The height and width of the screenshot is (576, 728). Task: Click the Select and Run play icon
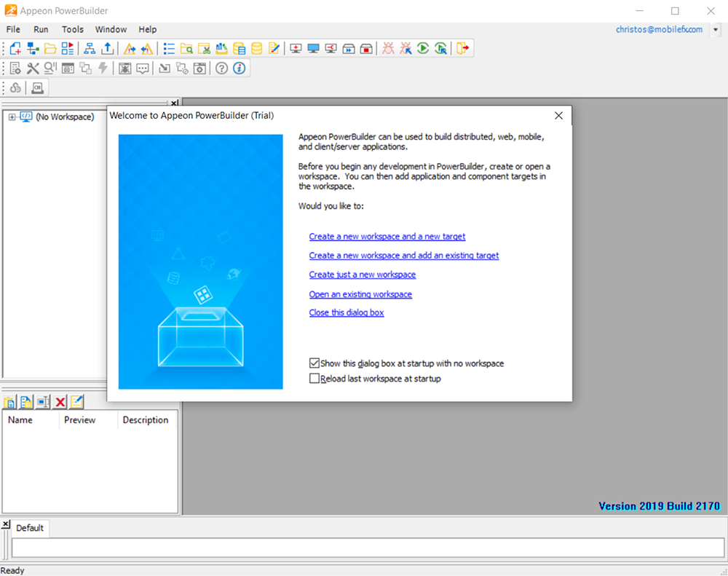point(440,48)
